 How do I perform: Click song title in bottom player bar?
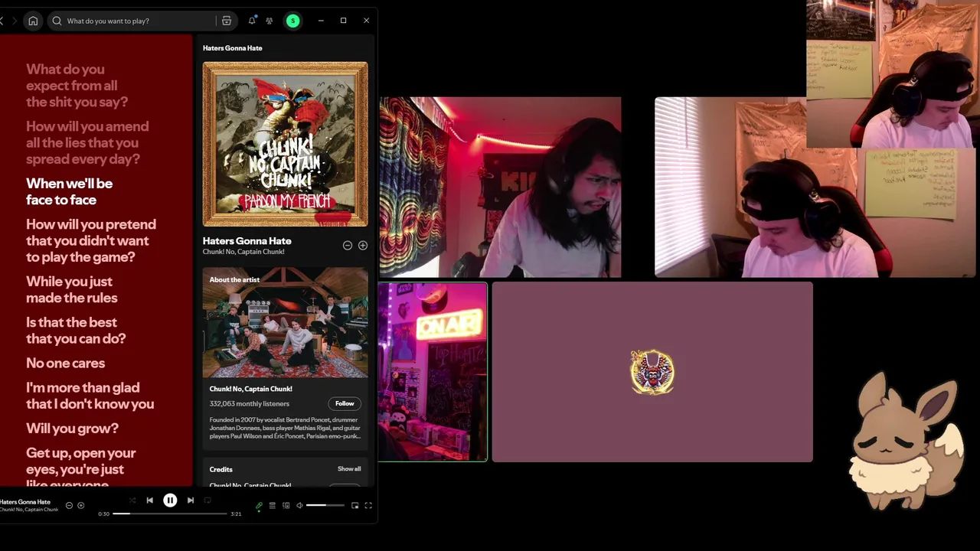25,502
